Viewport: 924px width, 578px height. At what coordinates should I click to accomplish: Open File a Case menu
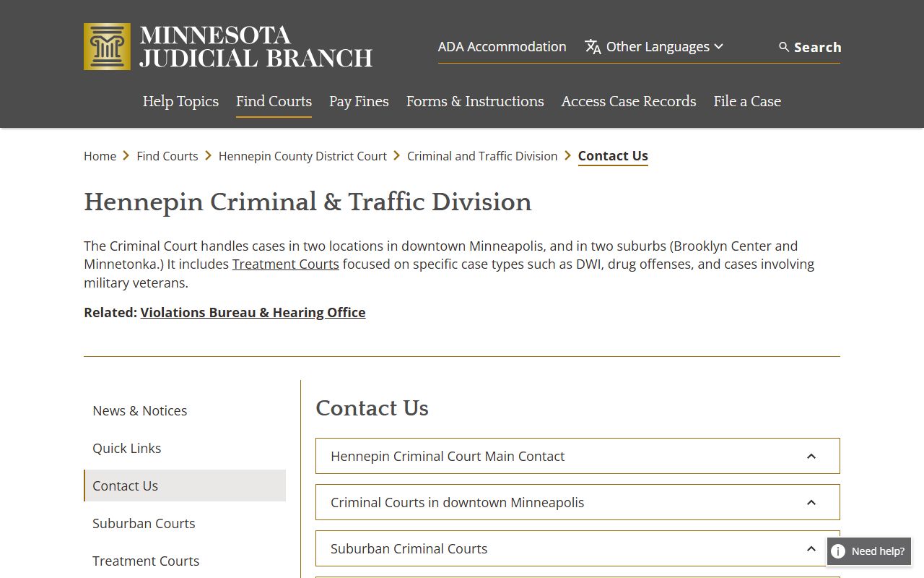[747, 101]
